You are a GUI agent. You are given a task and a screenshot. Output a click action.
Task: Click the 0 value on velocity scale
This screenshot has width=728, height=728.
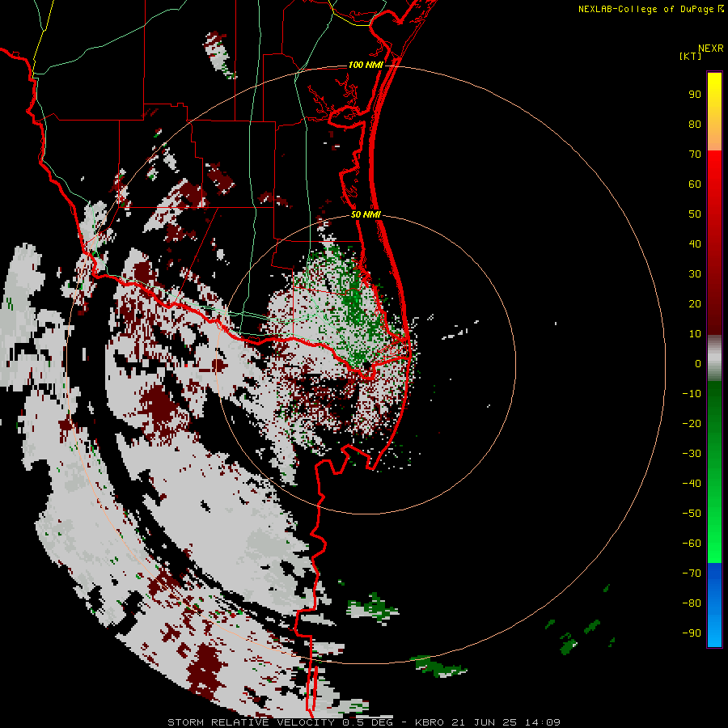pos(698,364)
